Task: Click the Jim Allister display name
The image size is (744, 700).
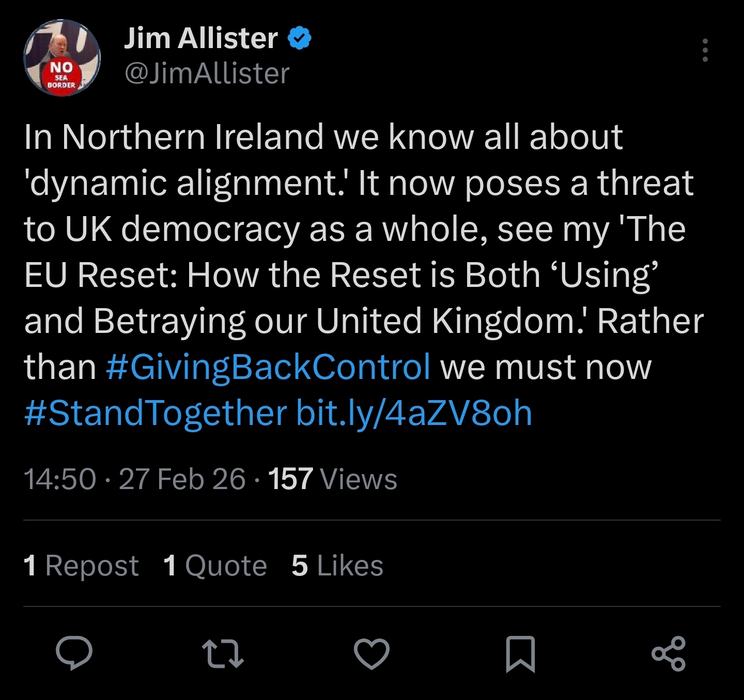Action: pyautogui.click(x=200, y=38)
